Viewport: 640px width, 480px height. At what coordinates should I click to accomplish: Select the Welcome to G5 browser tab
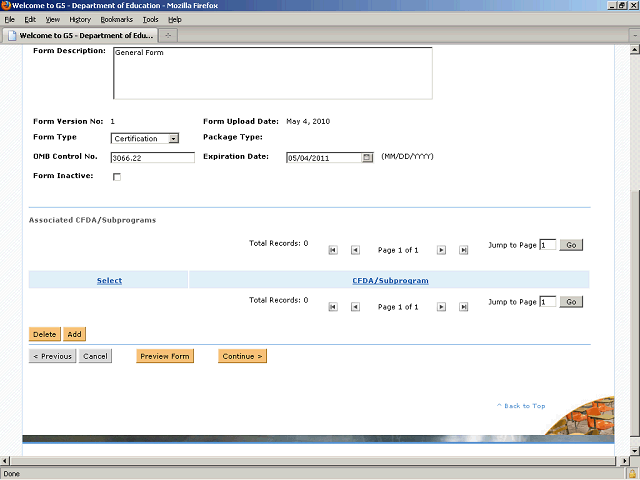click(x=80, y=36)
